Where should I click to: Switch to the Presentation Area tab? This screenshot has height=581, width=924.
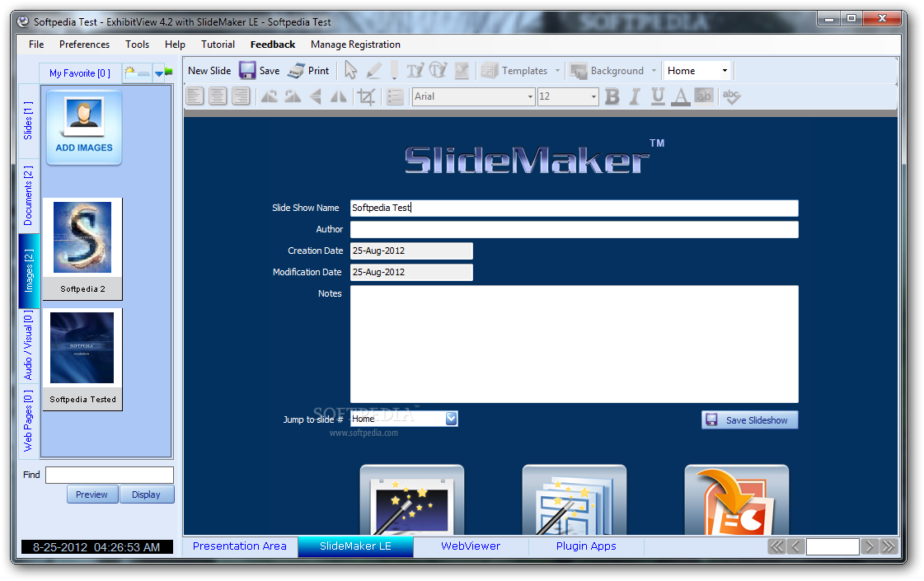point(240,546)
